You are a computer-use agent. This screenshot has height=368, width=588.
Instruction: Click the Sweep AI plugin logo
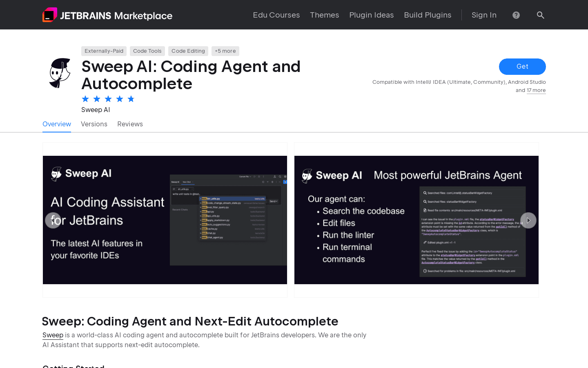(59, 73)
